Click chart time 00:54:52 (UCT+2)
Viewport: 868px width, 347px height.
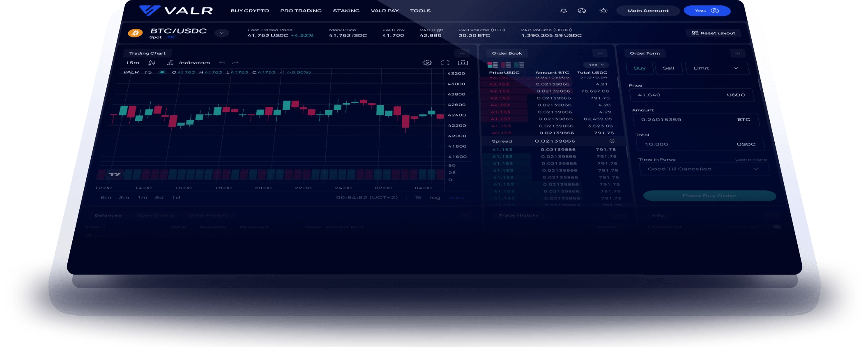(367, 198)
